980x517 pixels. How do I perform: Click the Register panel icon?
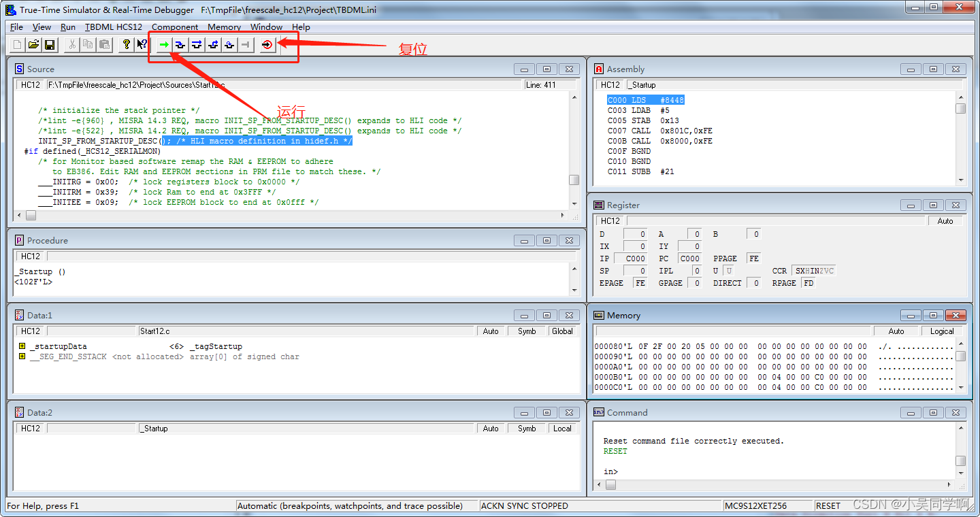click(599, 205)
